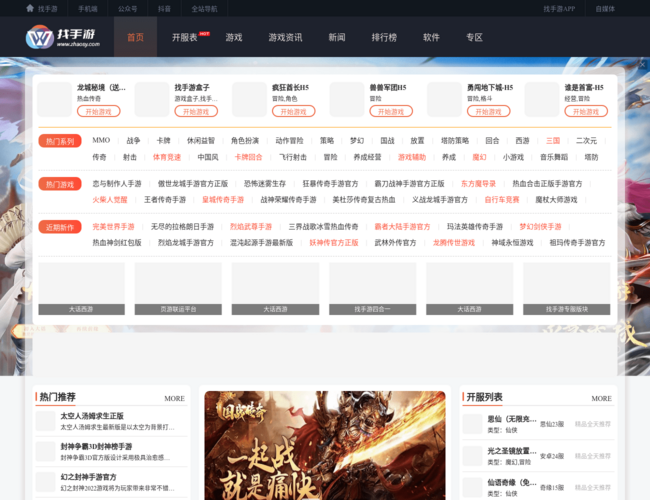650x500 pixels.
Task: Click the 国战传奇 banner image
Action: 325,445
